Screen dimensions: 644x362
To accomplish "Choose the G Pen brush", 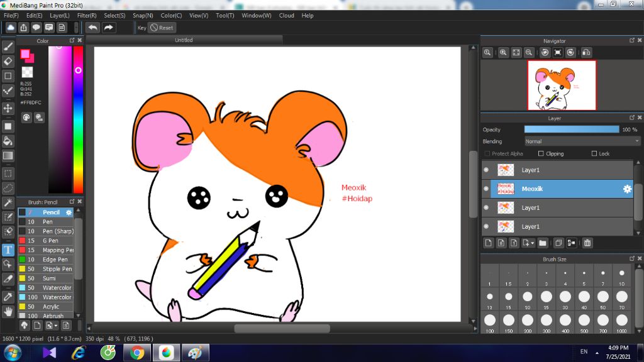I will 50,241.
